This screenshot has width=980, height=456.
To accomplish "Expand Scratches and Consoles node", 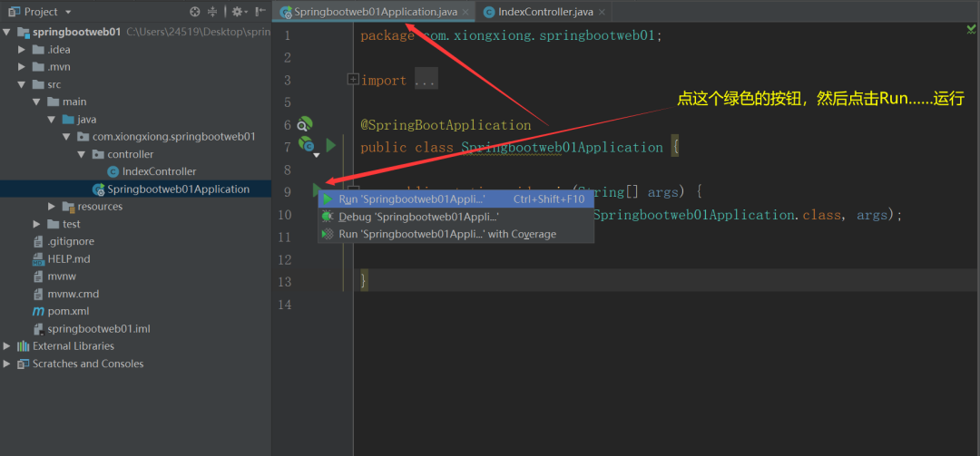I will click(7, 364).
